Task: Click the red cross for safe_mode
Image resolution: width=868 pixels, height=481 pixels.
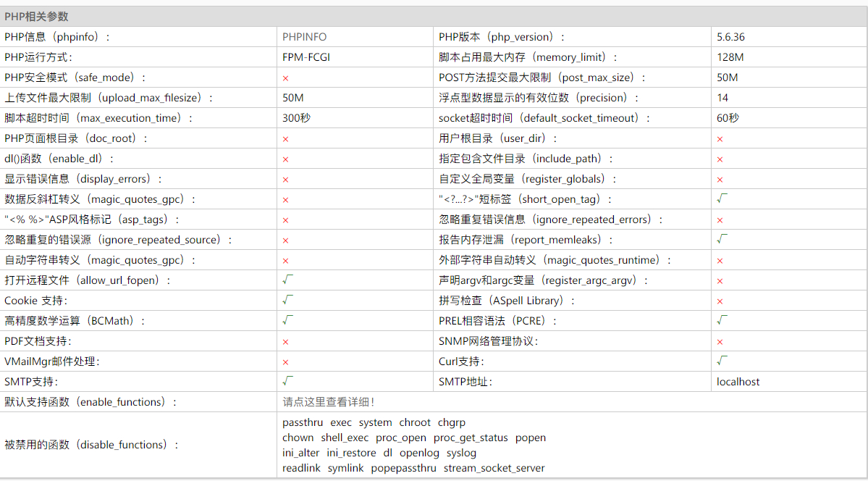Action: coord(286,78)
